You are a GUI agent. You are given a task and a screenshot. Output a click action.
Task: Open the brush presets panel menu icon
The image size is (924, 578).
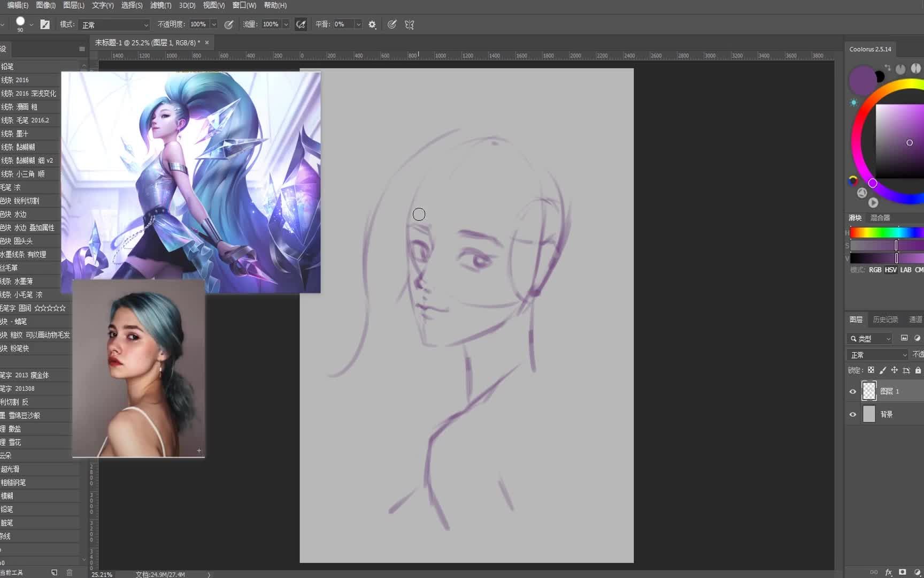82,49
